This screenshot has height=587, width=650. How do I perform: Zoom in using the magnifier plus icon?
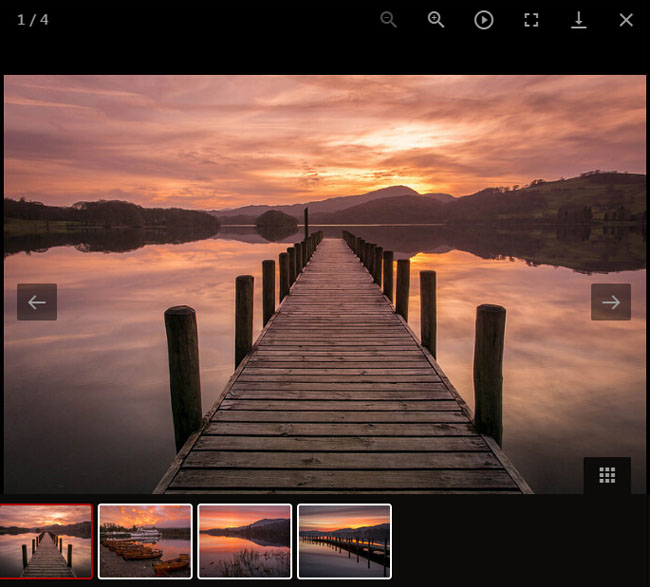point(436,20)
